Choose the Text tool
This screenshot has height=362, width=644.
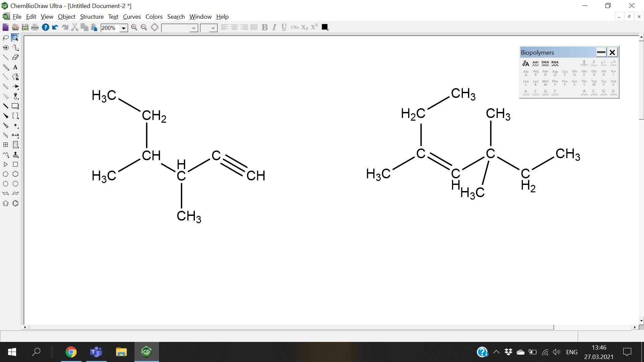[x=15, y=67]
